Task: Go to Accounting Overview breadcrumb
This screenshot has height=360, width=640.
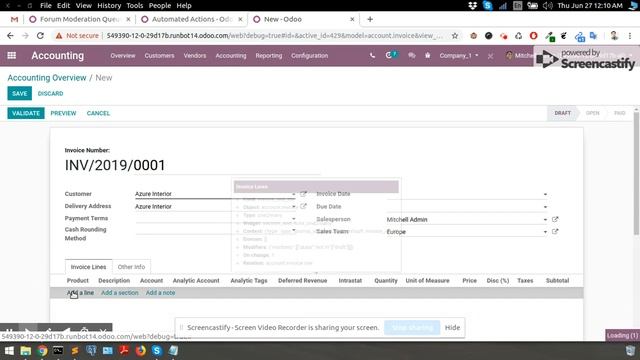Action: (47, 78)
